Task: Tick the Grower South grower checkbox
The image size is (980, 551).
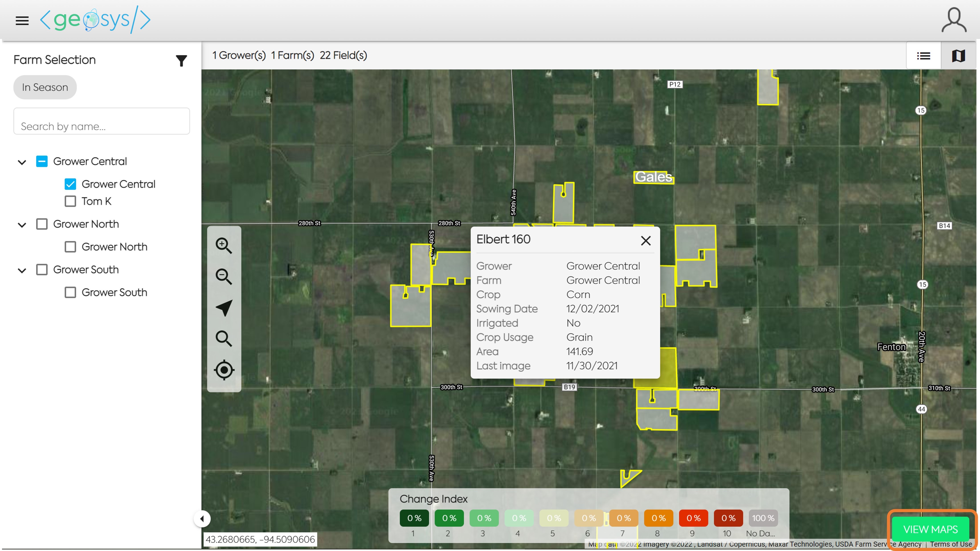Action: [42, 270]
